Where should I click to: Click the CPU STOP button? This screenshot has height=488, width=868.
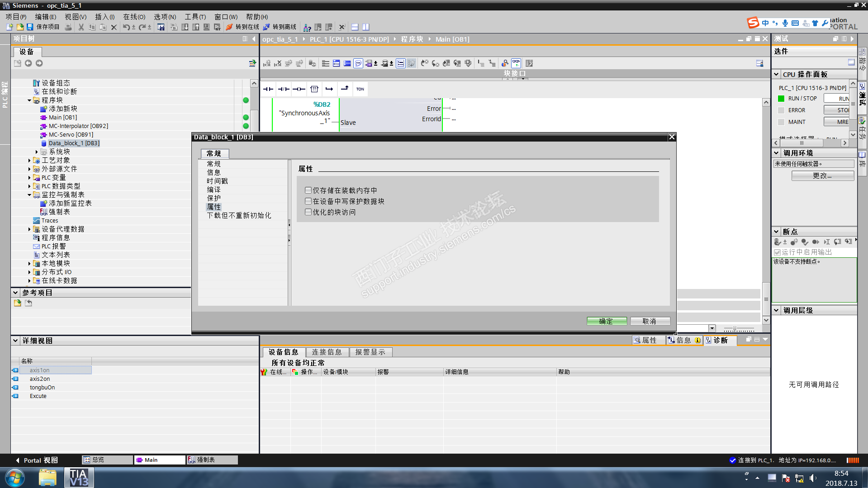837,110
